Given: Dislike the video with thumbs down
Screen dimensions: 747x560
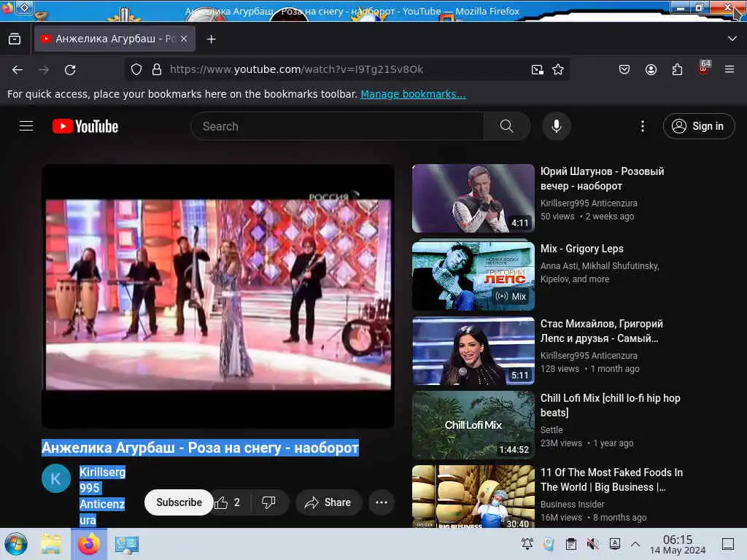Looking at the screenshot, I should pyautogui.click(x=269, y=502).
